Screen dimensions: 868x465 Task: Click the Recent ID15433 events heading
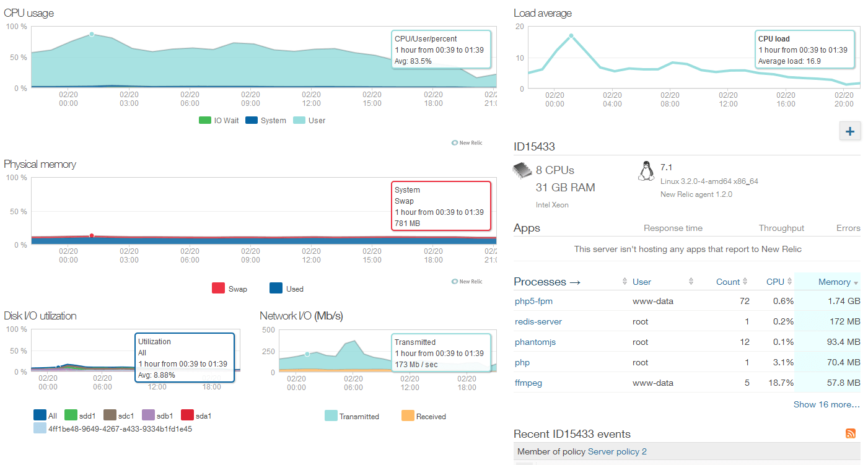pos(572,434)
